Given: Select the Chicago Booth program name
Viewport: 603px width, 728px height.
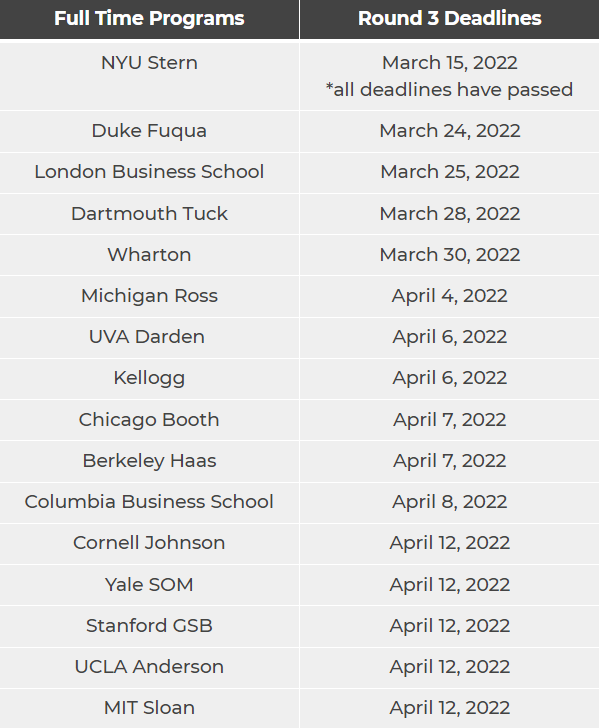Looking at the screenshot, I should [149, 420].
